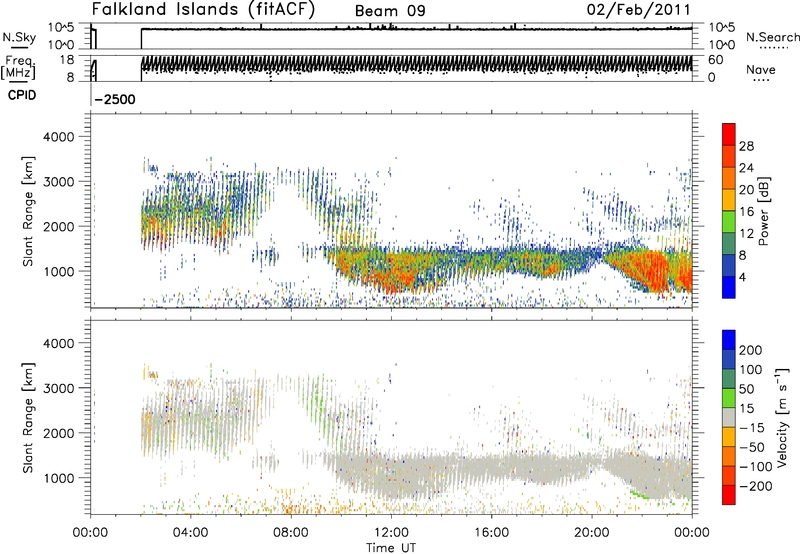
Task: Click the "100" tick on the Velocity colorbar
Action: pyautogui.click(x=751, y=369)
